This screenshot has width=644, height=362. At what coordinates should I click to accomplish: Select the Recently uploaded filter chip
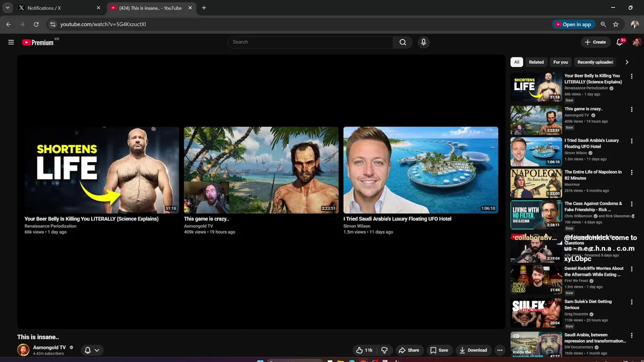coord(595,62)
